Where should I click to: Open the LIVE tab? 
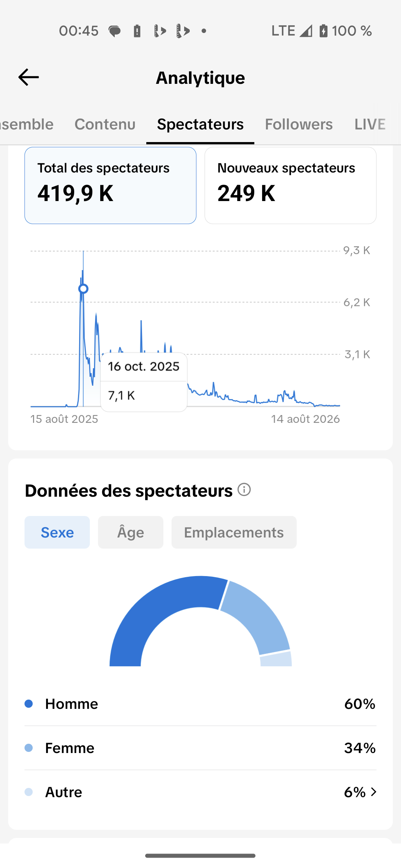tap(370, 124)
